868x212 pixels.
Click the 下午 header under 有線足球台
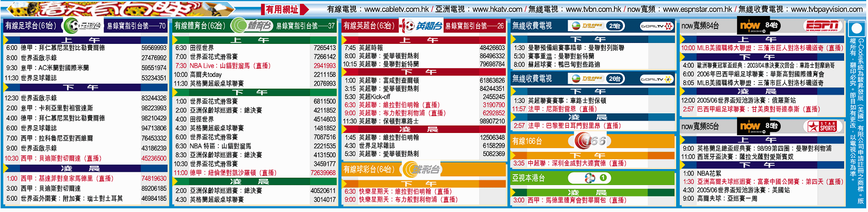[85, 87]
